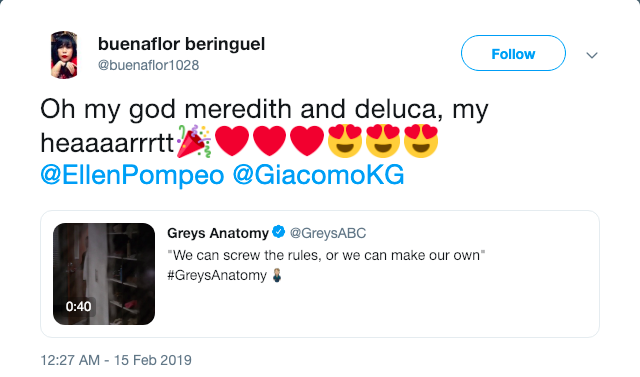Click the first red heart emoji
This screenshot has width=640, height=377.
pyautogui.click(x=231, y=141)
